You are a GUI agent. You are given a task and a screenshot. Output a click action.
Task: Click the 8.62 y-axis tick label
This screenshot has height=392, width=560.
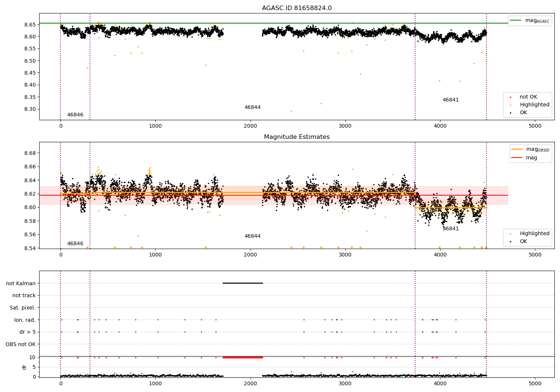click(30, 194)
